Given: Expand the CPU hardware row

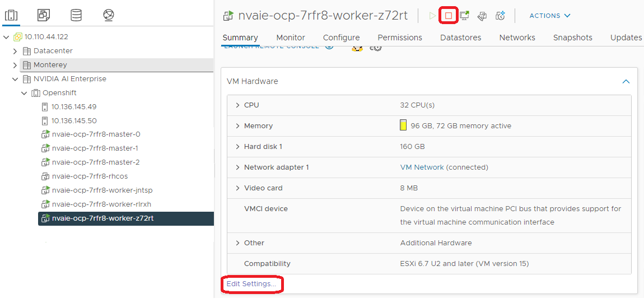Looking at the screenshot, I should pos(237,105).
